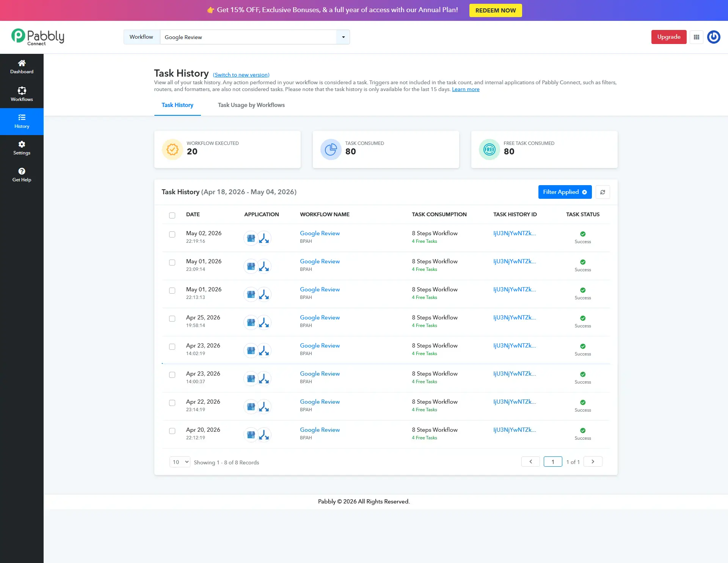728x563 pixels.
Task: Open the account power icon
Action: pyautogui.click(x=714, y=37)
